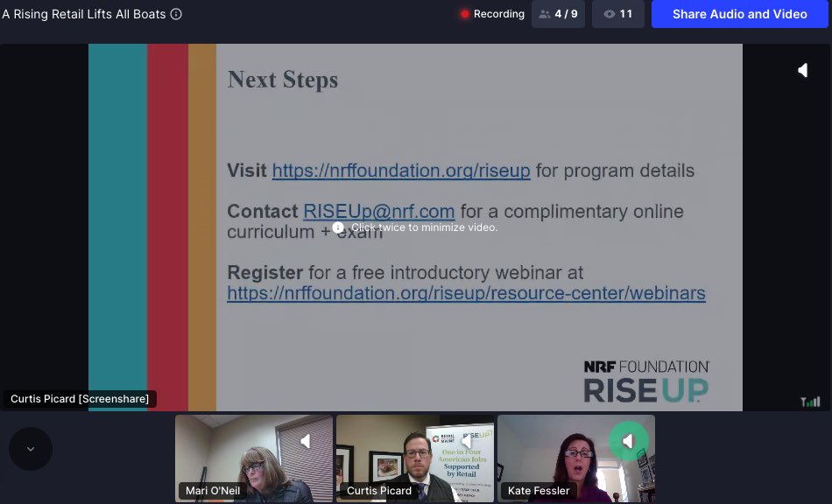The width and height of the screenshot is (832, 504).
Task: Open the viewers count showing 11
Action: (618, 14)
